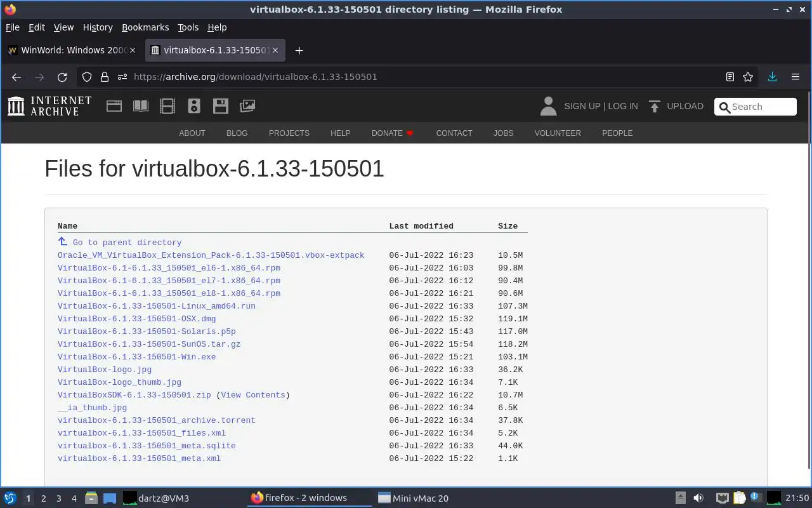Screen dimensions: 812x508
Task: Open the File menu
Action: 13,27
